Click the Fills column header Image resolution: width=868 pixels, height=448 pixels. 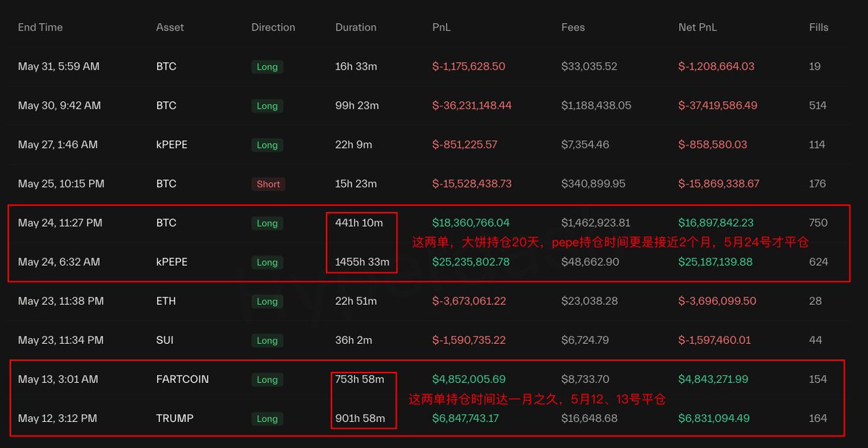click(819, 27)
